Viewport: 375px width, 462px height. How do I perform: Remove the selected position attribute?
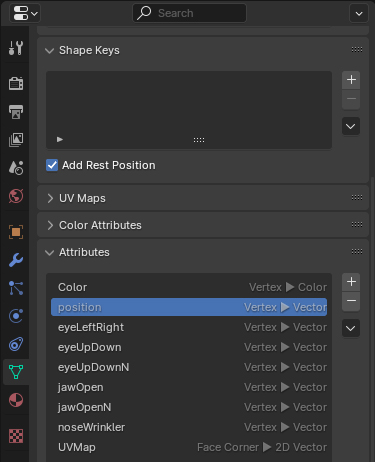351,301
